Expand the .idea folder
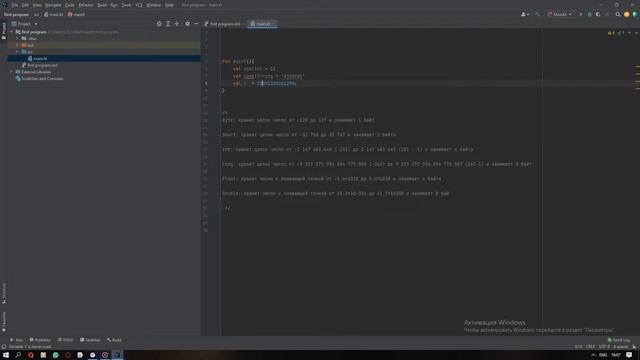This screenshot has width=640, height=360. 18,38
